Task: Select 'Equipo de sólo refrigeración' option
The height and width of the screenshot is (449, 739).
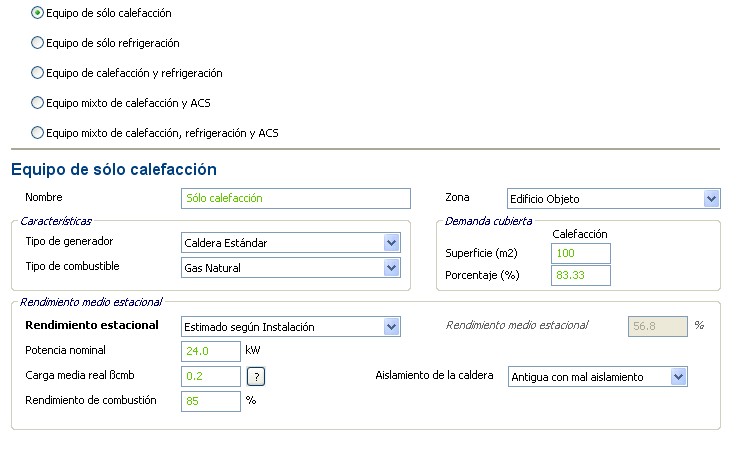Action: (x=38, y=44)
